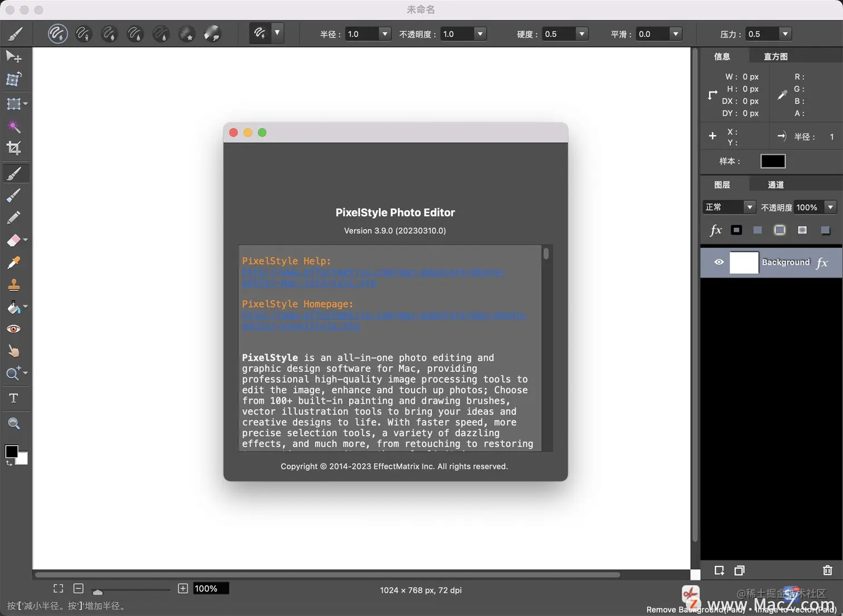Activate the Magic Wand tool
The image size is (843, 616).
[x=13, y=127]
